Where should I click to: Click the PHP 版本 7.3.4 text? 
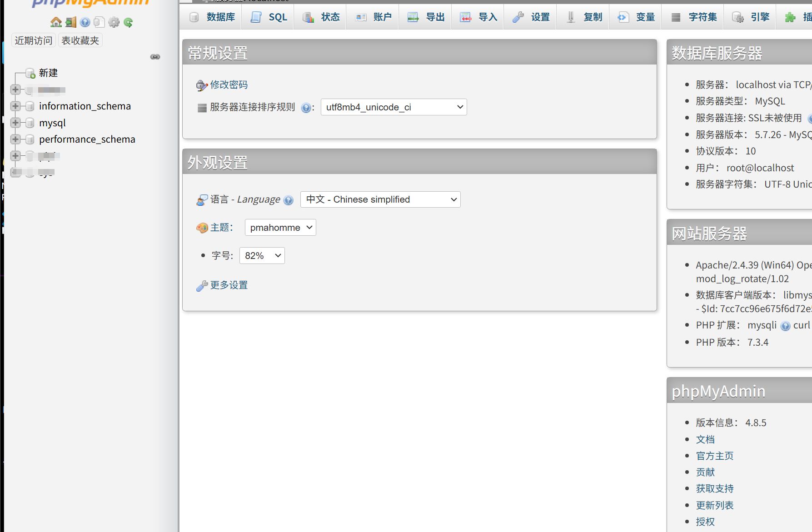tap(732, 342)
